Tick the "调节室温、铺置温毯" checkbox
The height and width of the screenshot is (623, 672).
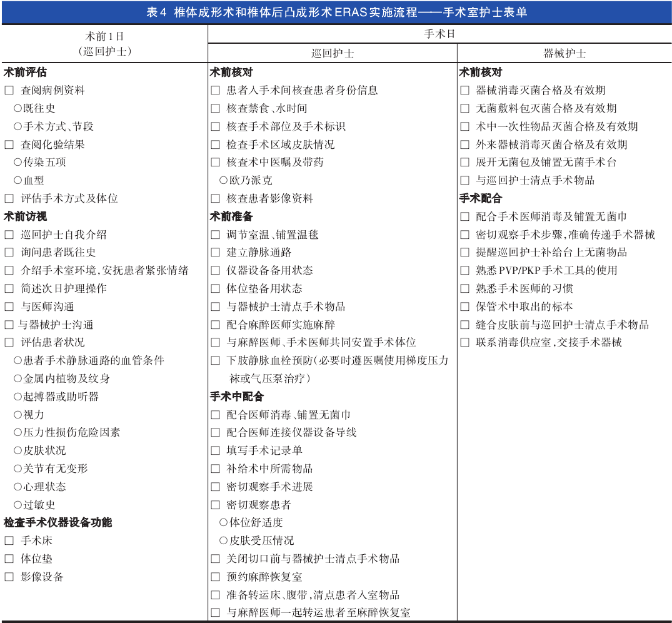pyautogui.click(x=215, y=235)
